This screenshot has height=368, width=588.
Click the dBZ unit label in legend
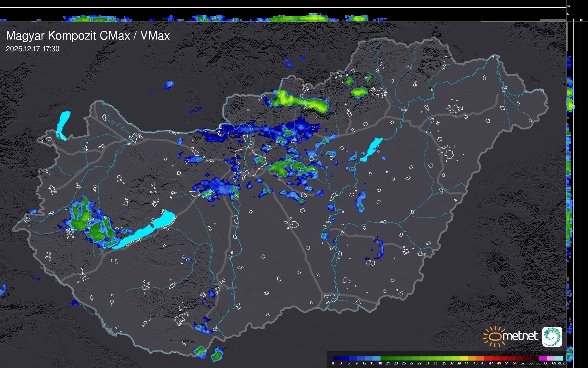click(x=561, y=363)
